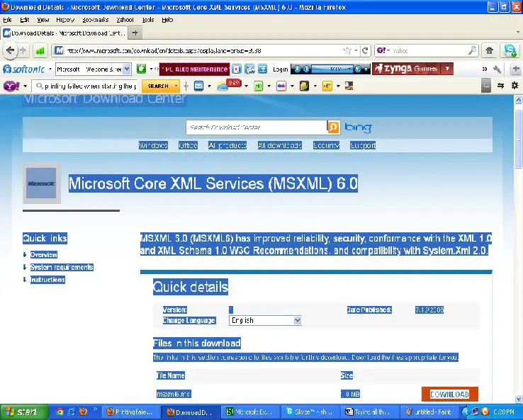523x420 pixels.
Task: Show more toolbar items chevron
Action: 484,69
